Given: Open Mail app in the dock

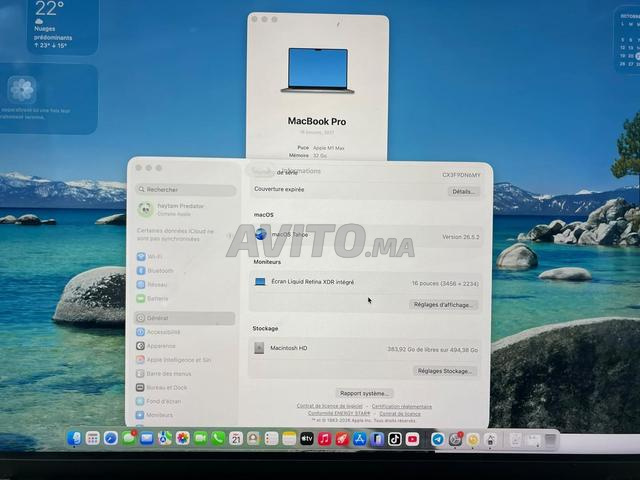Looking at the screenshot, I should click(x=147, y=439).
